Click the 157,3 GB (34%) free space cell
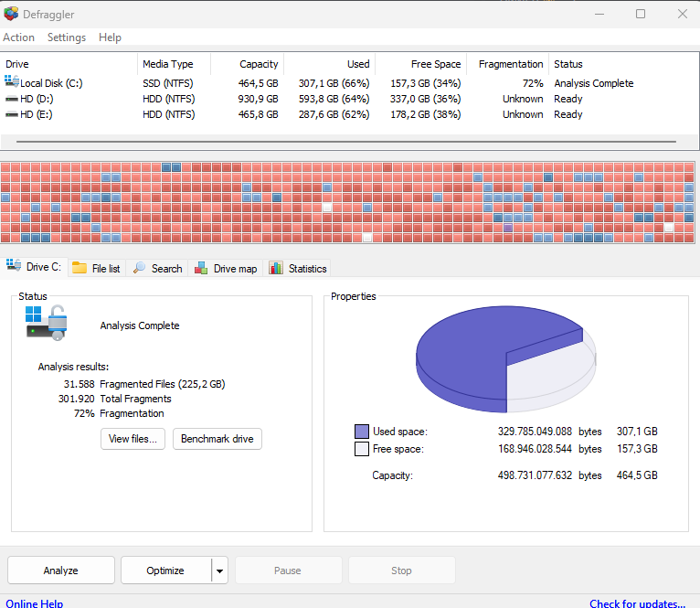 [426, 83]
